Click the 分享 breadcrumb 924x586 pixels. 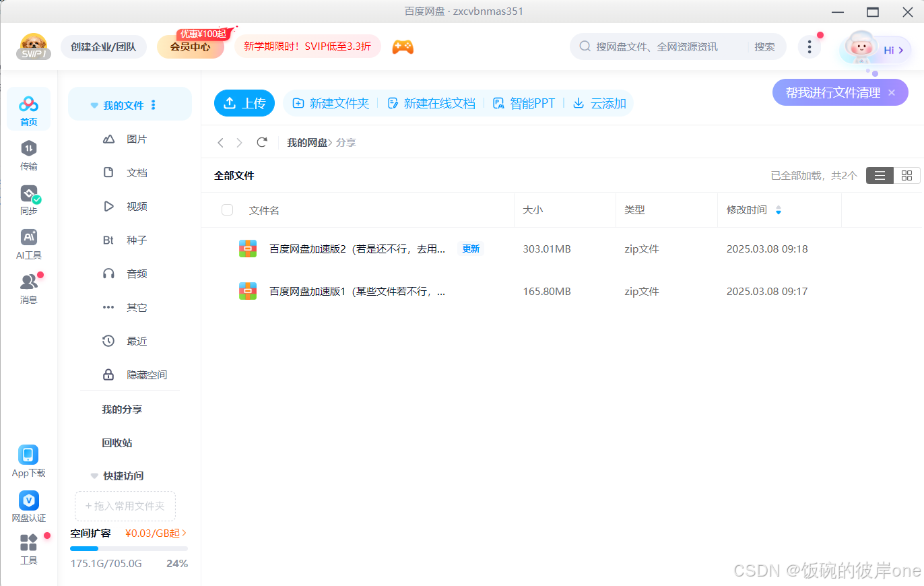tap(346, 143)
